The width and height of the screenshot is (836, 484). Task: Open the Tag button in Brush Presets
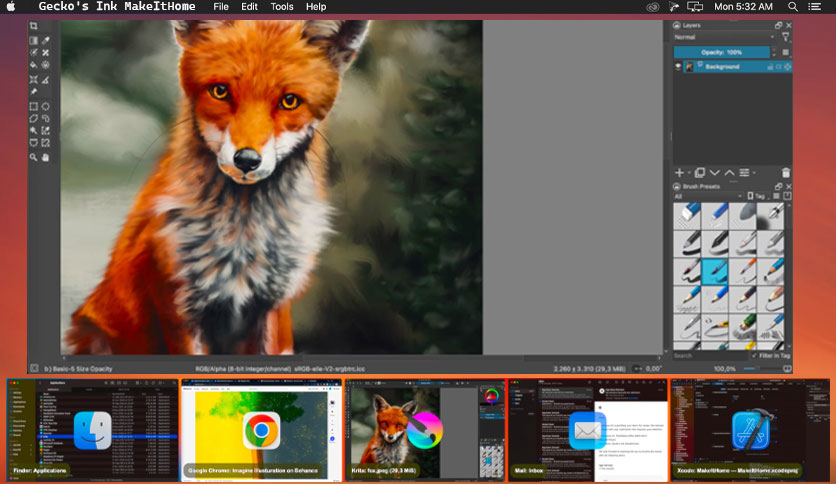tap(758, 196)
